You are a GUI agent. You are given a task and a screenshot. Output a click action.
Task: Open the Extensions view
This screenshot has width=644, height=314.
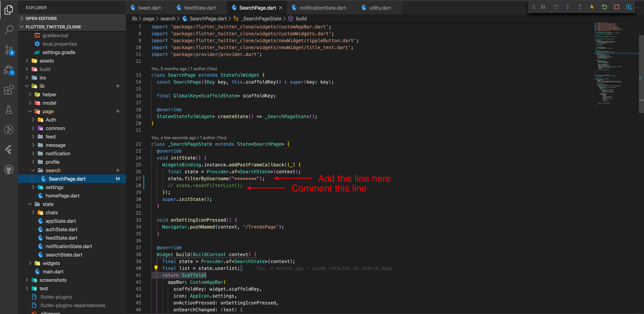(9, 90)
